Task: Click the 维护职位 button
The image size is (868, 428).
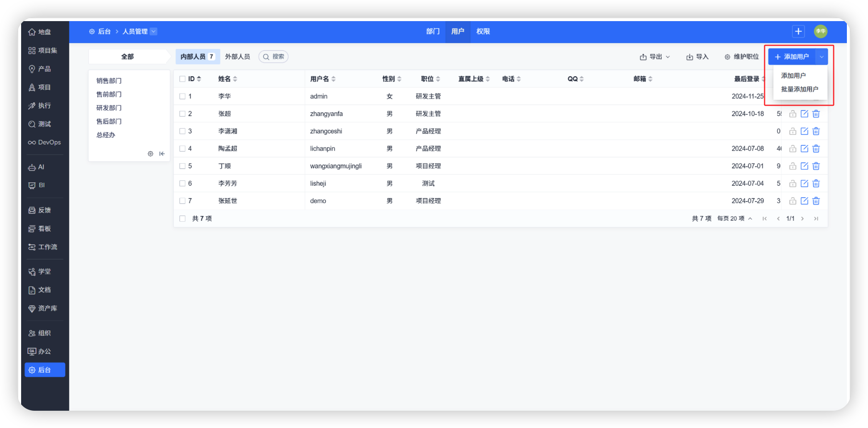Action: [x=742, y=57]
